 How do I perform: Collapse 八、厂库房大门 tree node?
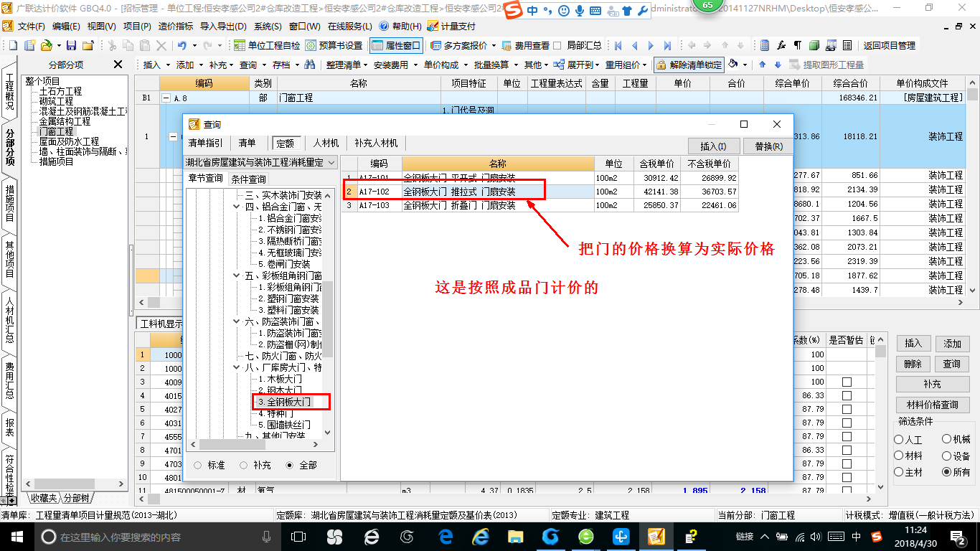pyautogui.click(x=238, y=367)
